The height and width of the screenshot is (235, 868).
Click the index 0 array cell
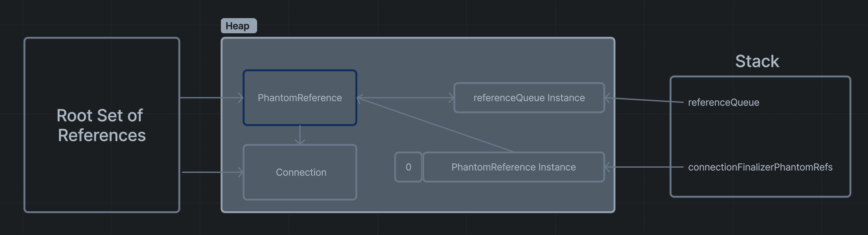[x=408, y=167]
